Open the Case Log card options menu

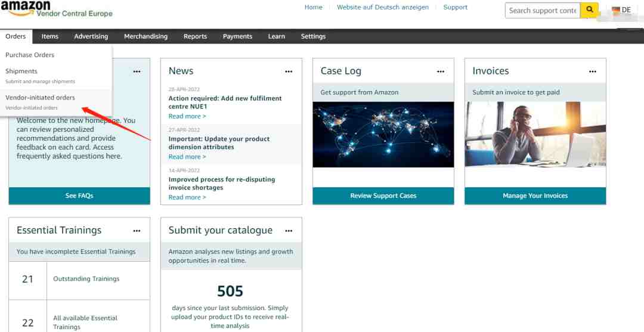(x=441, y=72)
